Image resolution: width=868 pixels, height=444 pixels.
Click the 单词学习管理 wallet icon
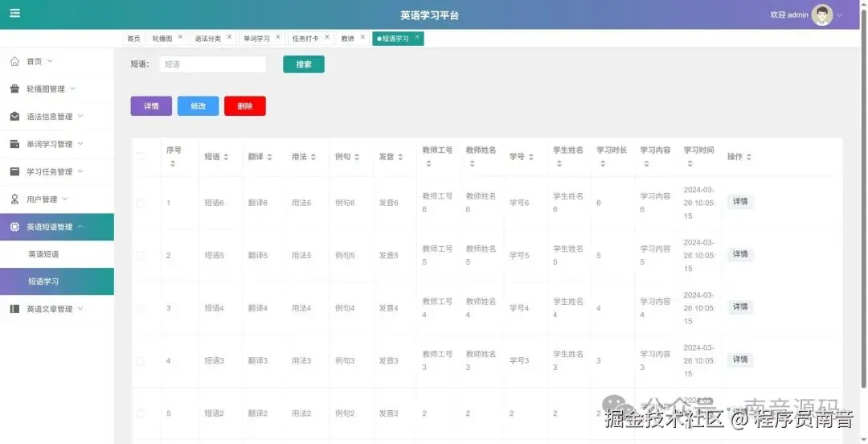click(x=15, y=144)
